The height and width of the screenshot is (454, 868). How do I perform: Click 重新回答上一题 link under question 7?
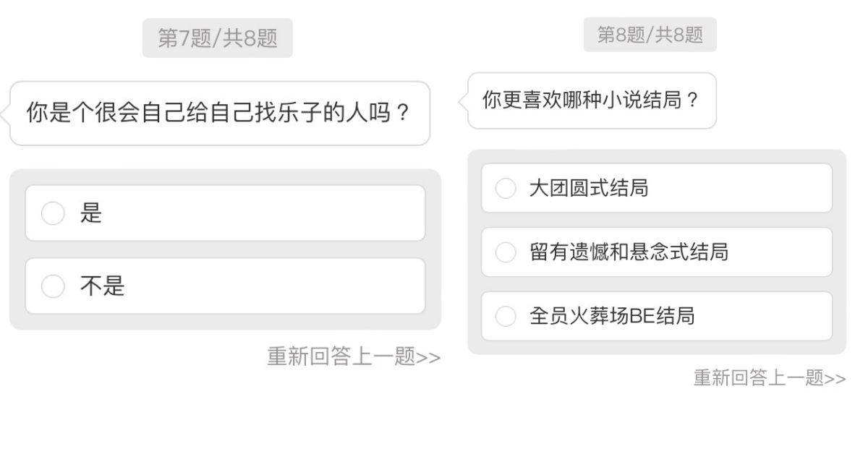(x=341, y=356)
